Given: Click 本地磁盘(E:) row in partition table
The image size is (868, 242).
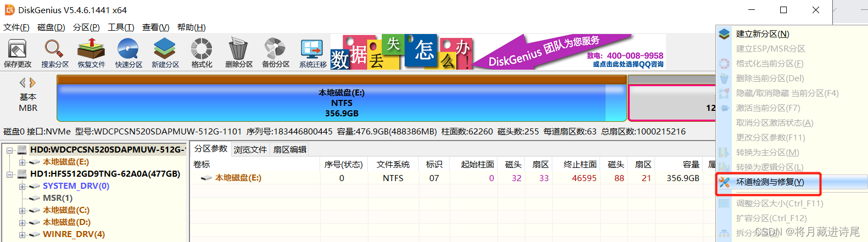Looking at the screenshot, I should [x=453, y=178].
